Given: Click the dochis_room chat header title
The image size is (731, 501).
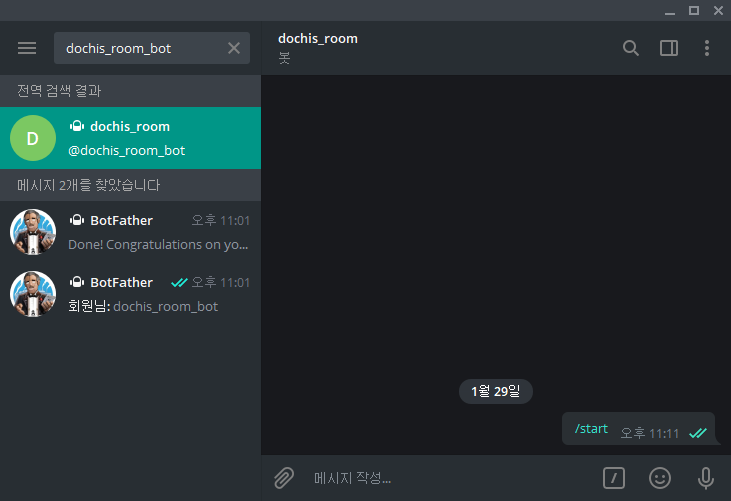Looking at the screenshot, I should point(318,39).
